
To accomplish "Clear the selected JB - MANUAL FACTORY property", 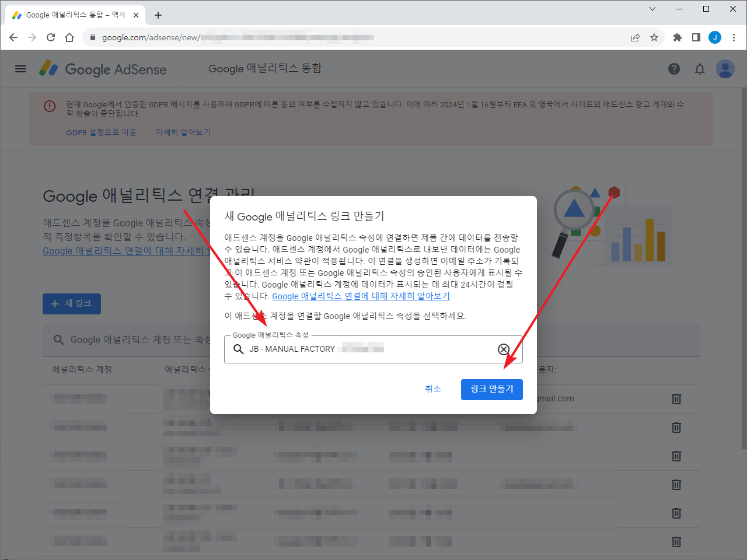I will point(504,349).
